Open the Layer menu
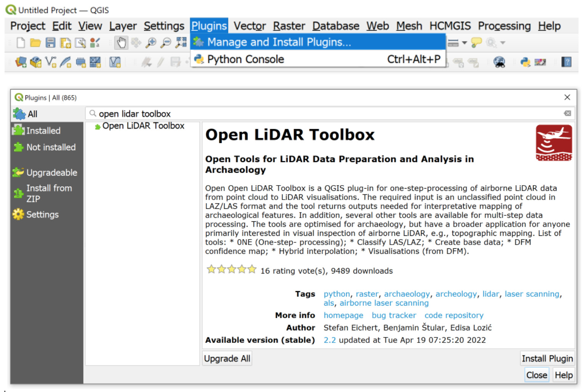 [x=123, y=26]
